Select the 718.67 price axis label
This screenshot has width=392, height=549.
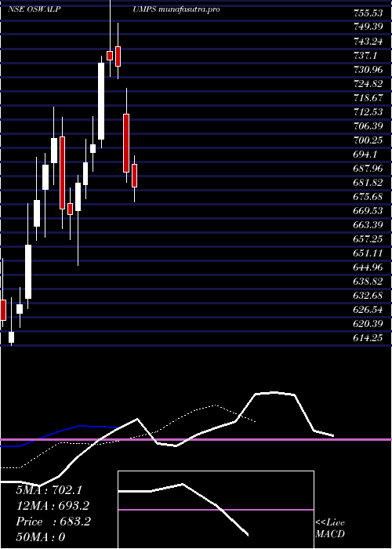click(x=368, y=98)
